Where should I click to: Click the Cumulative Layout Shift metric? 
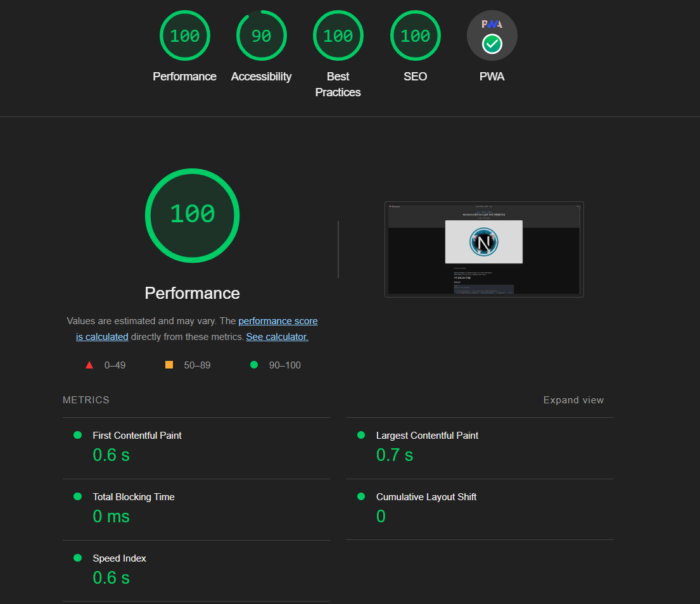click(x=426, y=497)
